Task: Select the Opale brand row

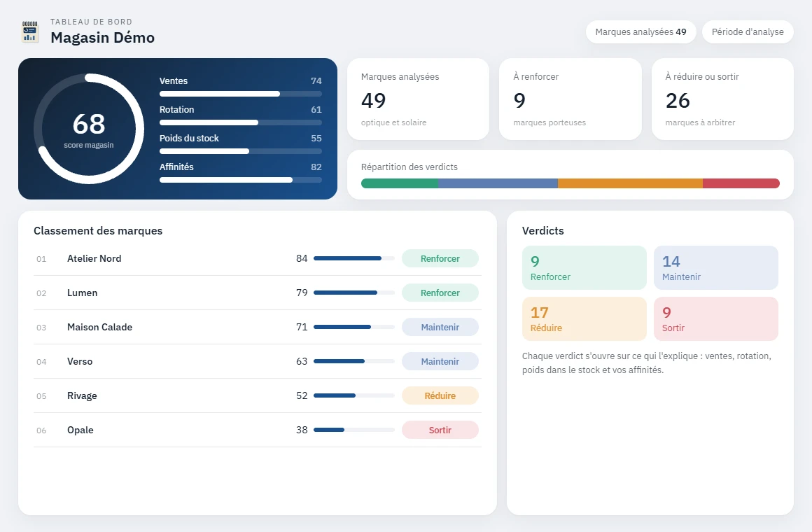Action: [x=258, y=430]
